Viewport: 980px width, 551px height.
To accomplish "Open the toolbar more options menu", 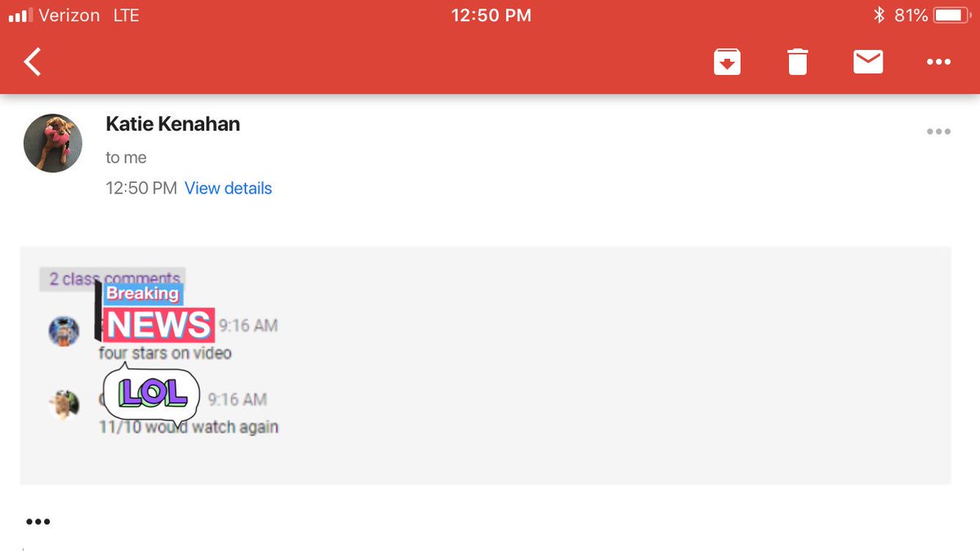I will tap(938, 62).
